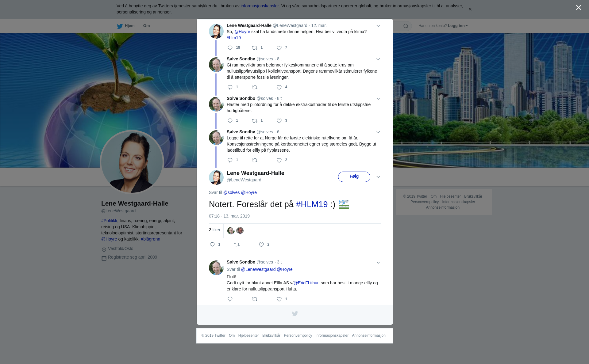Viewport: 589px width, 364px height.
Task: Click reply icon on main #HLM19 tweet
Action: point(212,245)
